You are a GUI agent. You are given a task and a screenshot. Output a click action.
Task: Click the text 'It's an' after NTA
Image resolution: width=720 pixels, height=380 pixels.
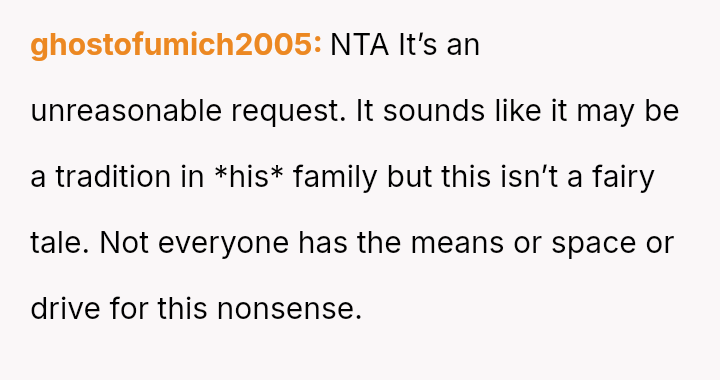[x=439, y=45]
